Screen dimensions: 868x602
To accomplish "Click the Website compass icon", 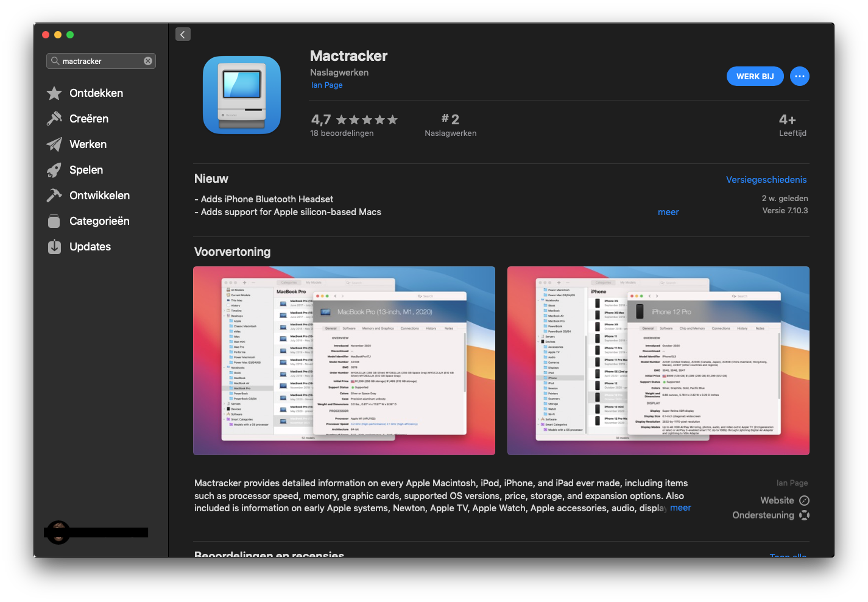I will pyautogui.click(x=804, y=500).
